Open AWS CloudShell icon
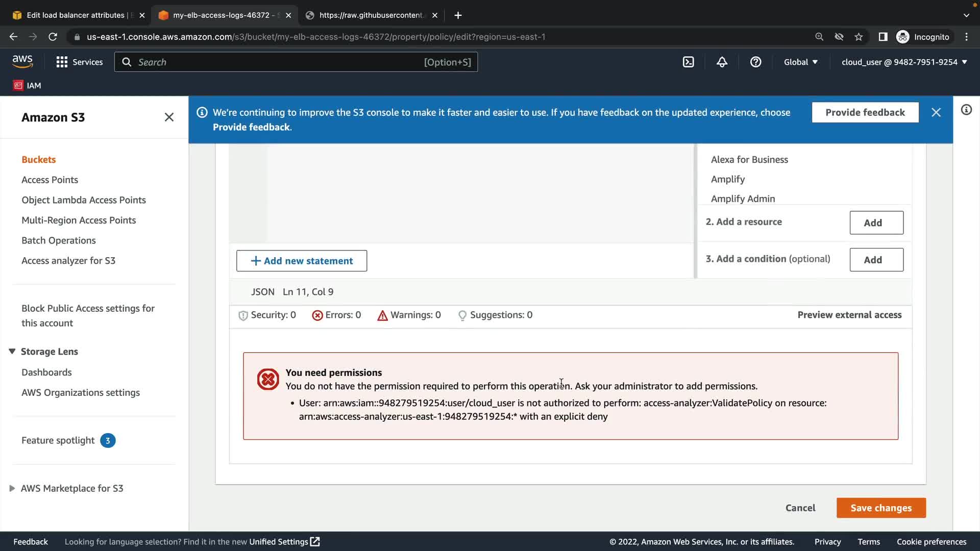Image resolution: width=980 pixels, height=551 pixels. point(688,62)
